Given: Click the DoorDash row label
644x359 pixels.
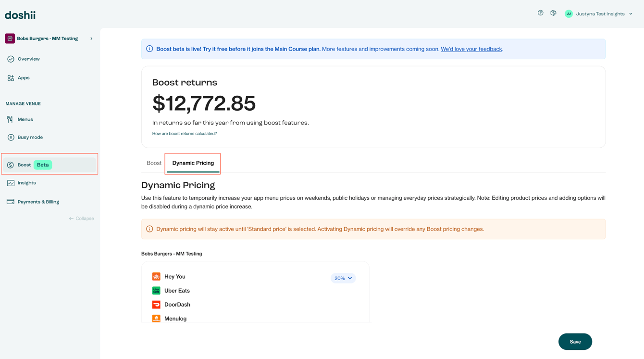Looking at the screenshot, I should (x=177, y=305).
